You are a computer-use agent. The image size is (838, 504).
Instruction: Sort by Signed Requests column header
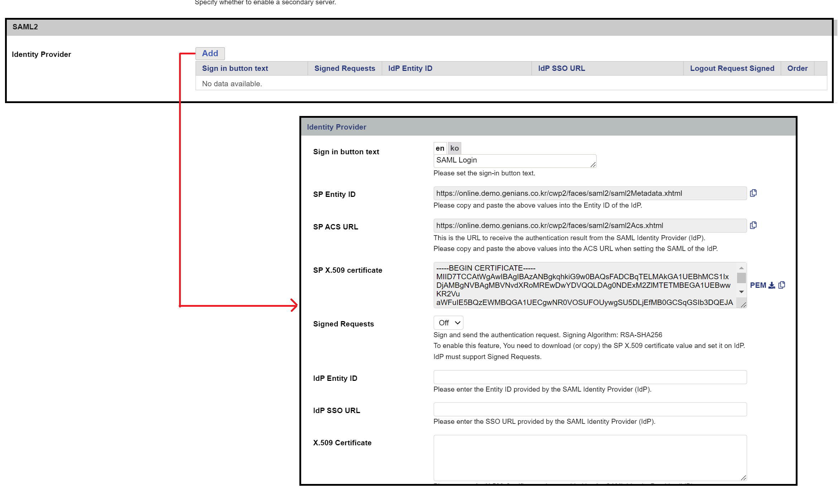[x=345, y=68]
